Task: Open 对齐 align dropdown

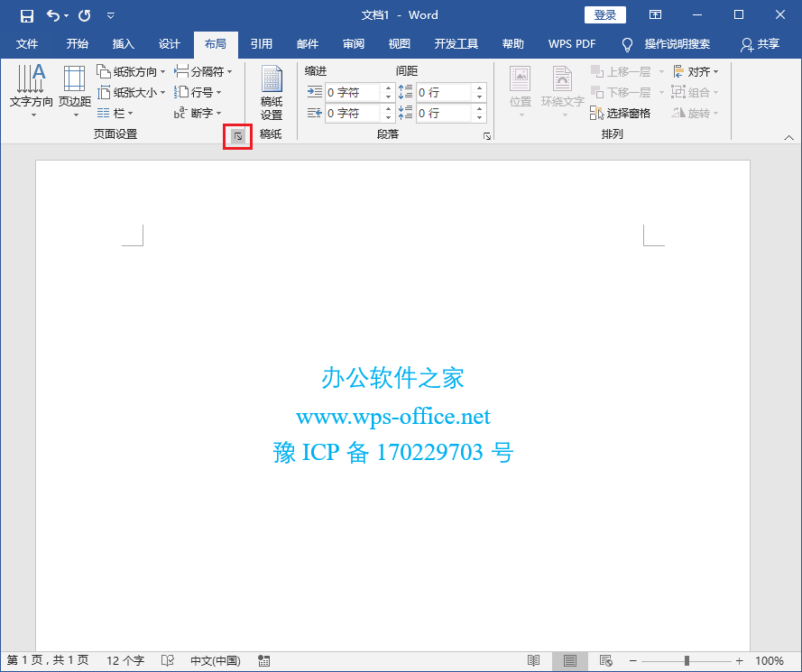Action: click(x=696, y=71)
